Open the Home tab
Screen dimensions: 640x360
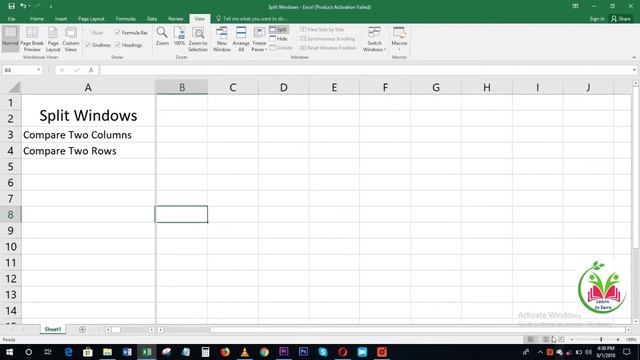37,19
